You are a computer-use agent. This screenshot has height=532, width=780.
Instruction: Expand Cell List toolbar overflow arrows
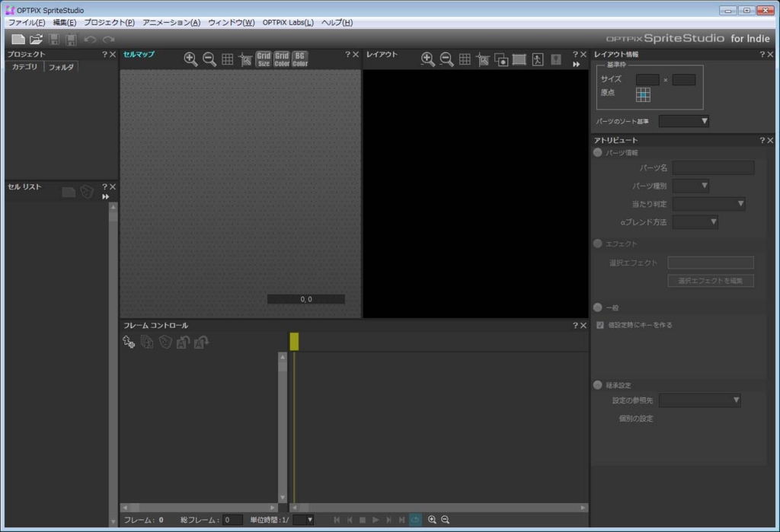[x=105, y=196]
